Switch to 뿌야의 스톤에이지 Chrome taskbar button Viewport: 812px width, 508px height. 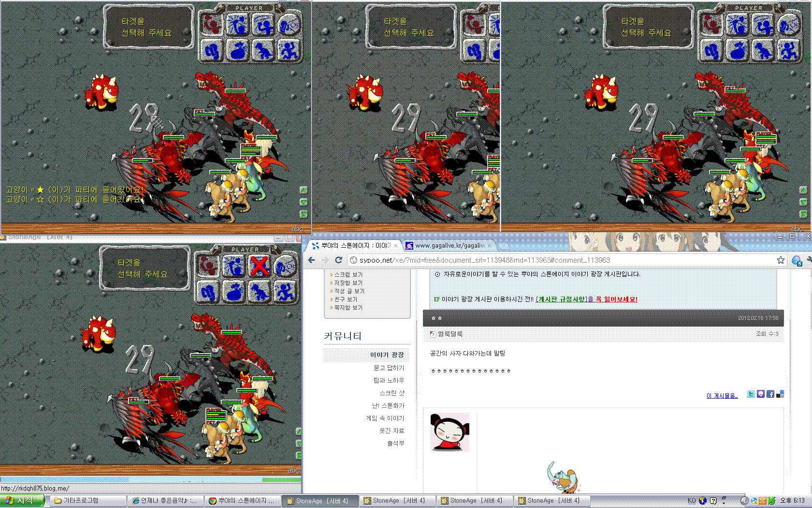(243, 501)
